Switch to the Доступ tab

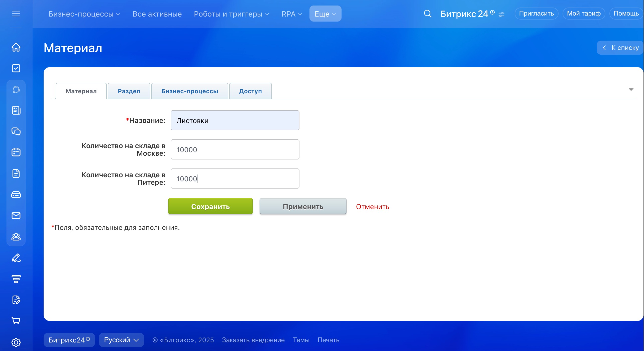[x=250, y=91]
